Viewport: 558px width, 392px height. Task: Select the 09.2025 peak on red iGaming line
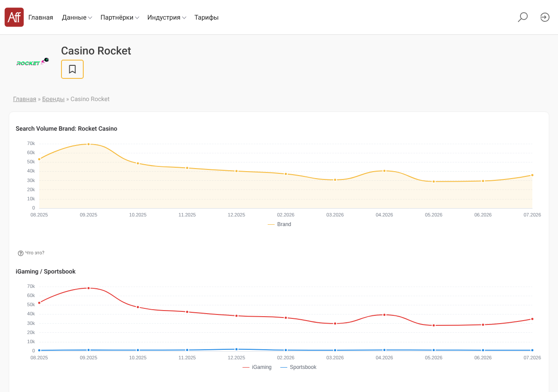88,288
